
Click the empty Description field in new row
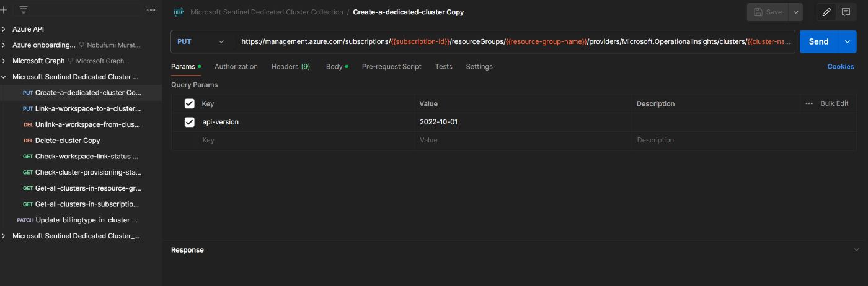[744, 140]
